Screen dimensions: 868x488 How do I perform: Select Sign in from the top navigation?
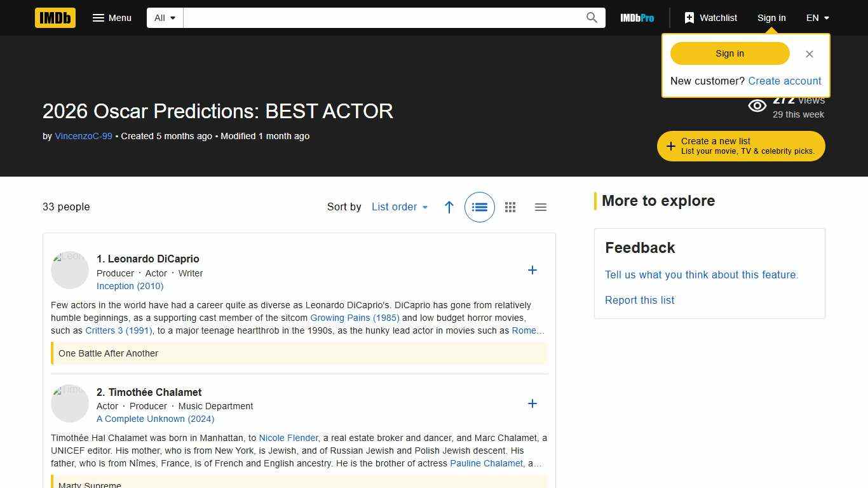[771, 18]
